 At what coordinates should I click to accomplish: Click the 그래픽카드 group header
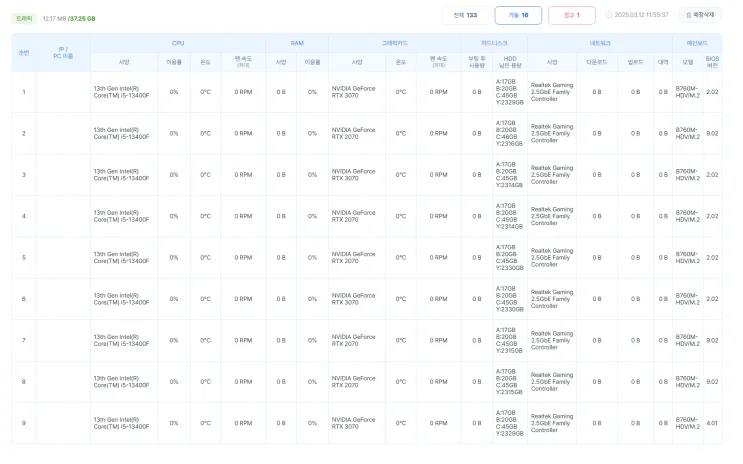[x=394, y=43]
